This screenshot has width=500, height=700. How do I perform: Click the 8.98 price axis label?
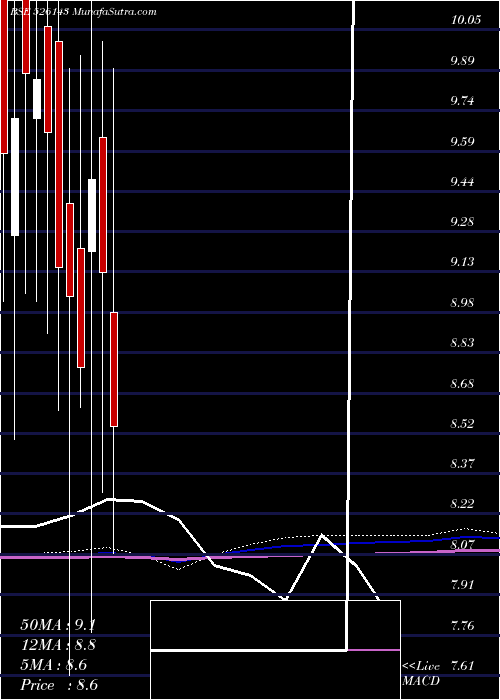click(x=462, y=303)
